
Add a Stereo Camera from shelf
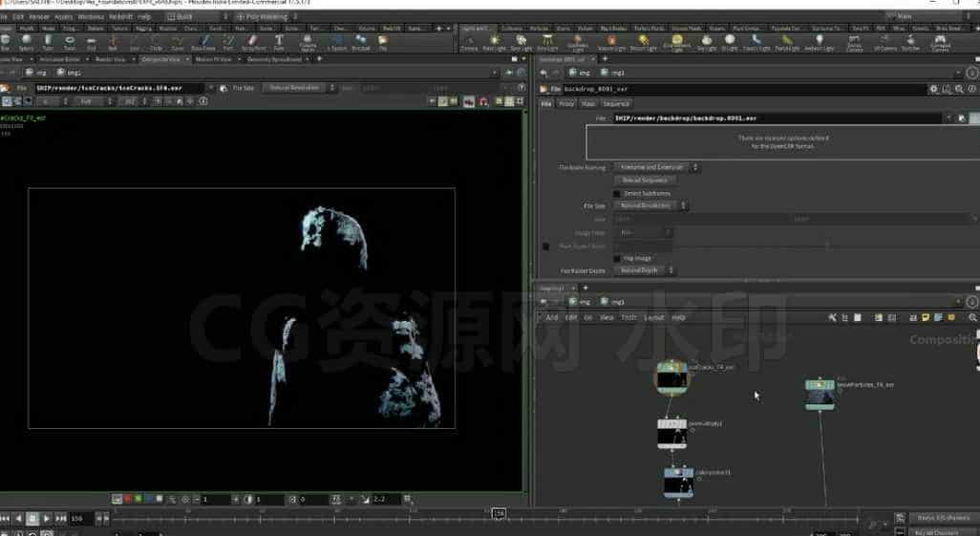854,43
